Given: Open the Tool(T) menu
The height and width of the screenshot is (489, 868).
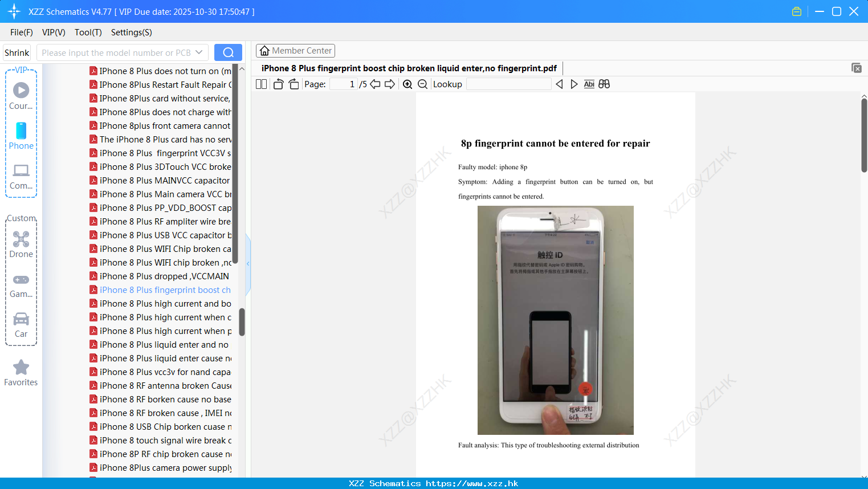Looking at the screenshot, I should pos(88,32).
